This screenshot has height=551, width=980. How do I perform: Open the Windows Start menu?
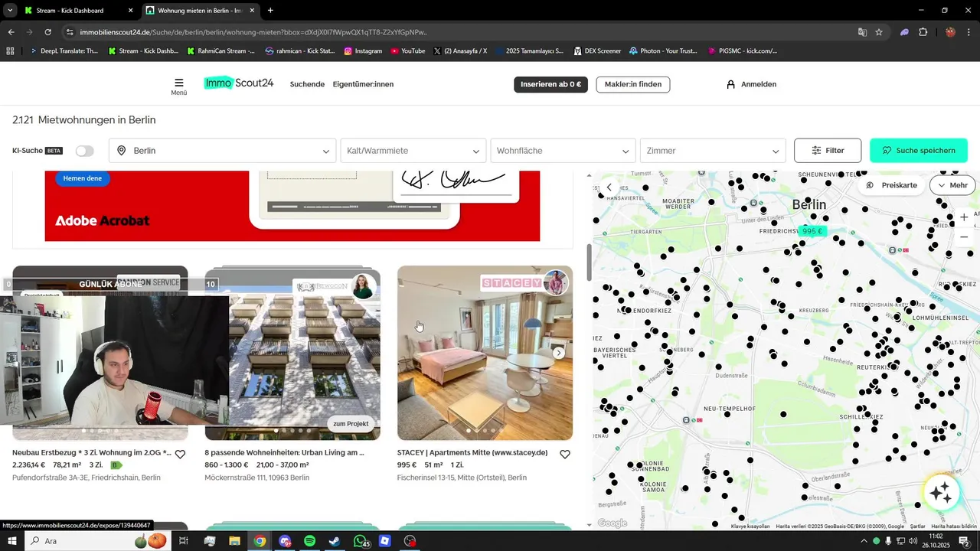click(x=11, y=541)
